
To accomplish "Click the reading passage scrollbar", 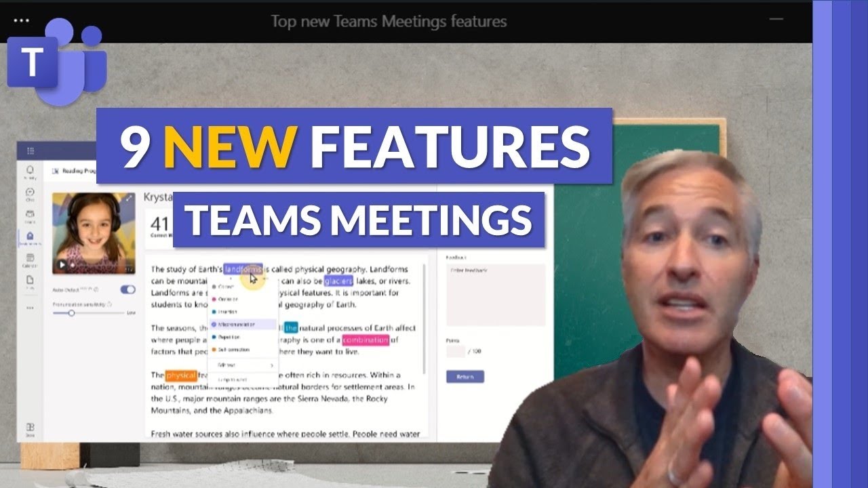I will pyautogui.click(x=425, y=319).
